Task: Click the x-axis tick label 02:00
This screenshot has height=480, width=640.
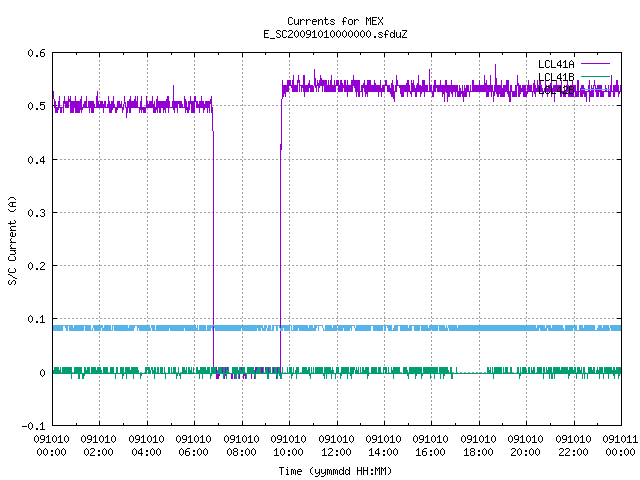Action: coord(98,452)
